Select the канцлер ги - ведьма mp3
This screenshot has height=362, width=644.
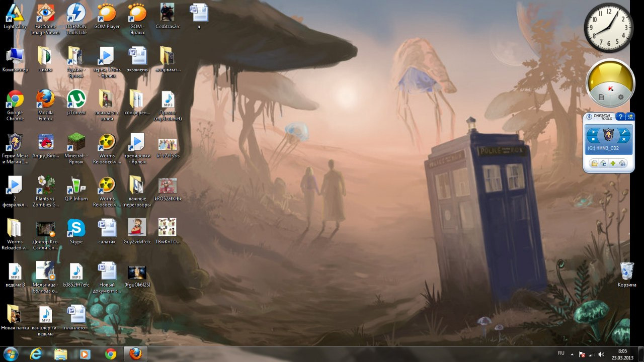click(x=46, y=320)
